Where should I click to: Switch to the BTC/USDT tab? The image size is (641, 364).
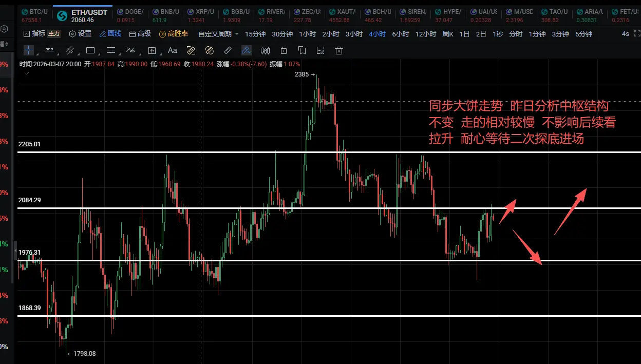[34, 15]
